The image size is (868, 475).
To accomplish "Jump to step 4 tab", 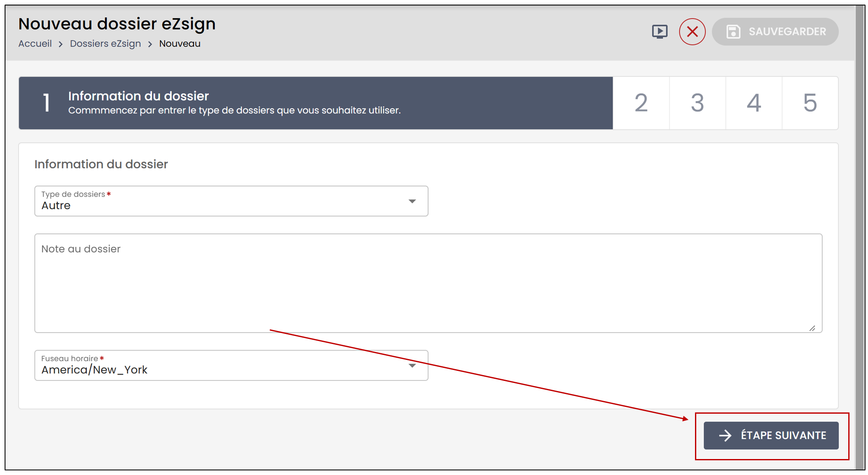I will [753, 103].
